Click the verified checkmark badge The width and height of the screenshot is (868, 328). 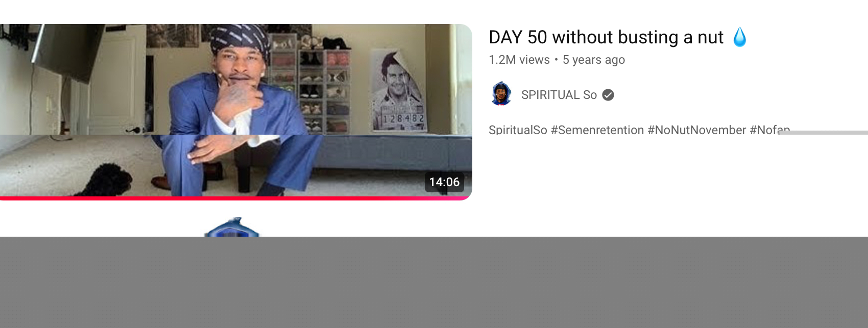point(608,95)
